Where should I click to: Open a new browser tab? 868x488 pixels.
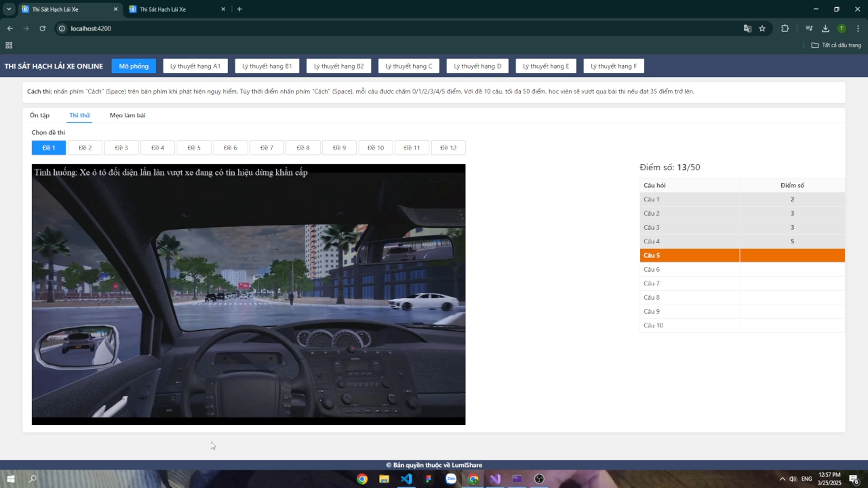pos(240,9)
